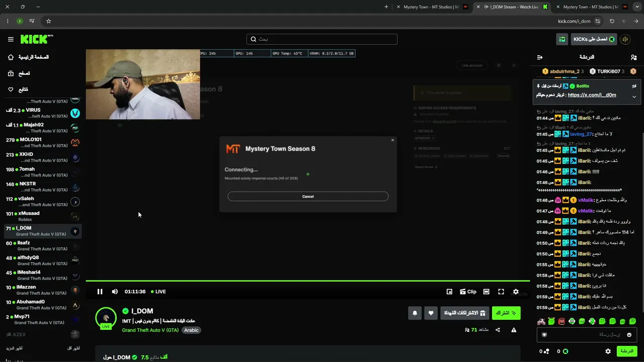Open the Following sidebar link
The width and height of the screenshot is (644, 362).
click(18, 89)
